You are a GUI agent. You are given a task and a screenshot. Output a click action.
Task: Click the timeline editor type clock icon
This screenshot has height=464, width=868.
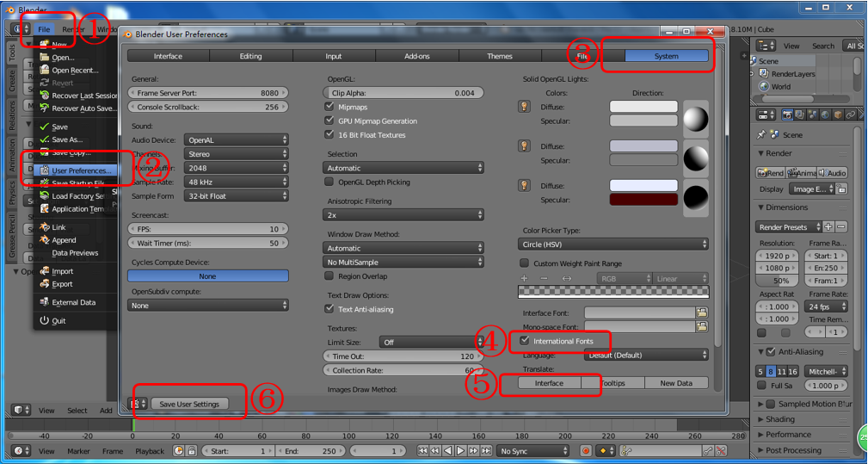[22, 451]
